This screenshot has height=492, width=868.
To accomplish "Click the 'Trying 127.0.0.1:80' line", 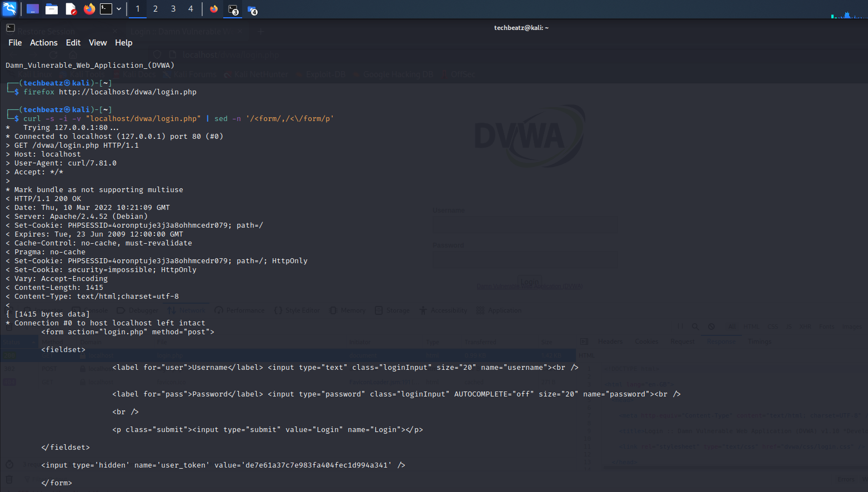I will point(62,128).
